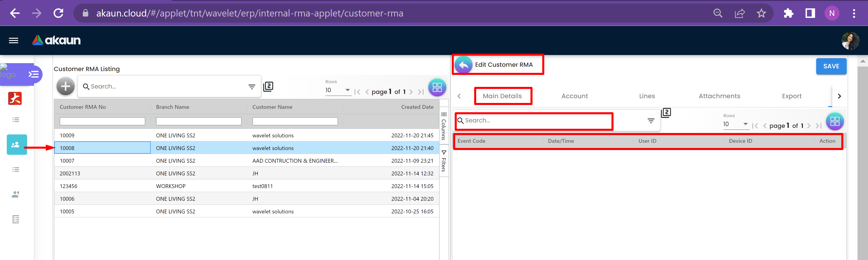Toggle the Filters side panel
868x260 pixels.
444,161
